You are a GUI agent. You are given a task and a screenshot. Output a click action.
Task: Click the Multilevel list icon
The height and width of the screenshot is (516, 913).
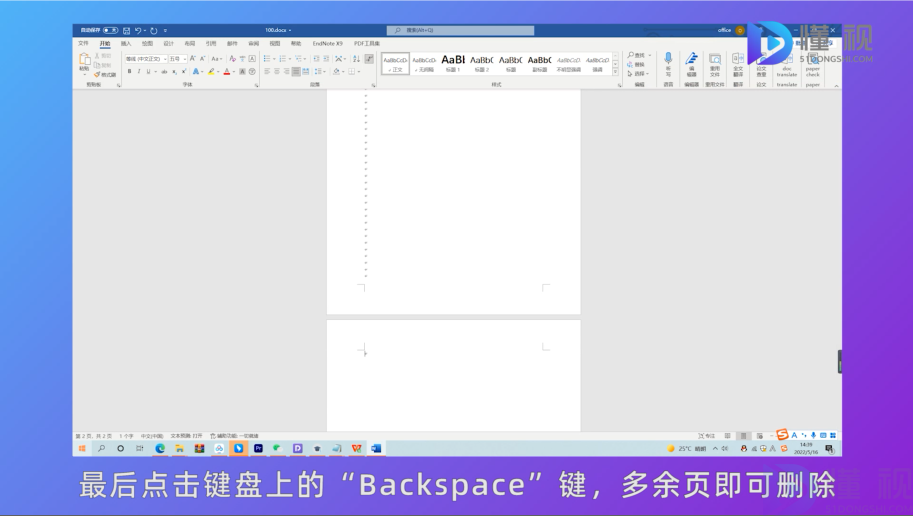pyautogui.click(x=298, y=59)
